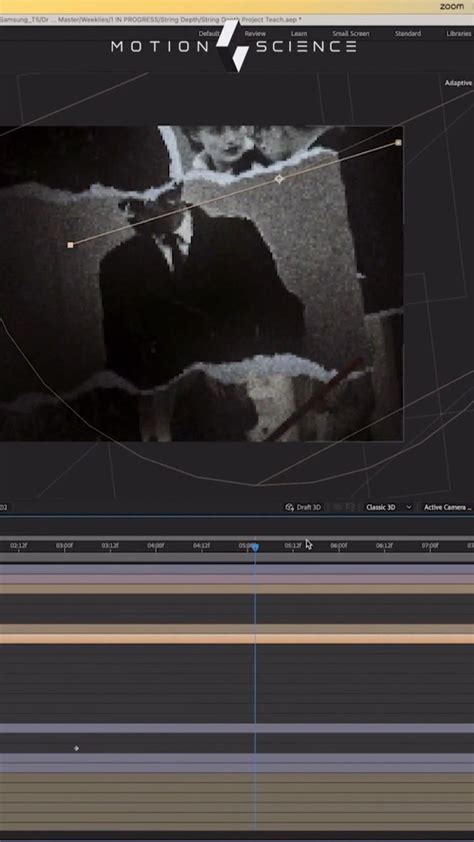Screen dimensions: 474x842
Task: Switch to the Learn workspace
Action: click(x=299, y=33)
